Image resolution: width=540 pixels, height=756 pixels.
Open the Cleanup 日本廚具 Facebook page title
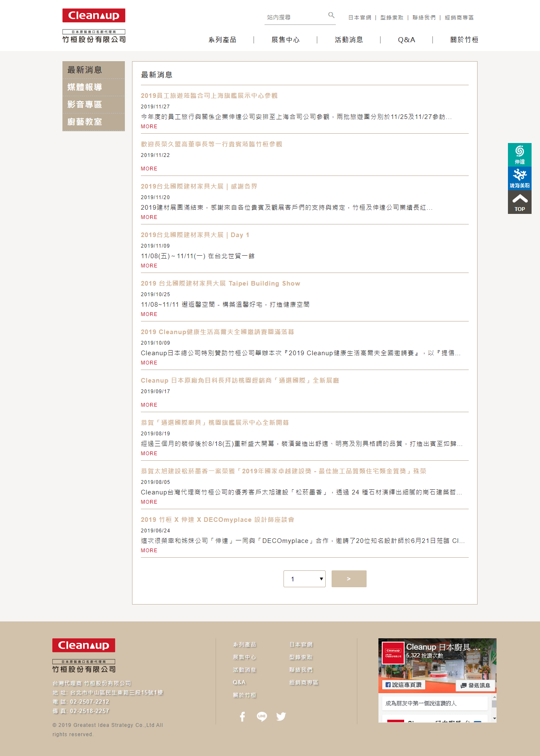point(443,647)
